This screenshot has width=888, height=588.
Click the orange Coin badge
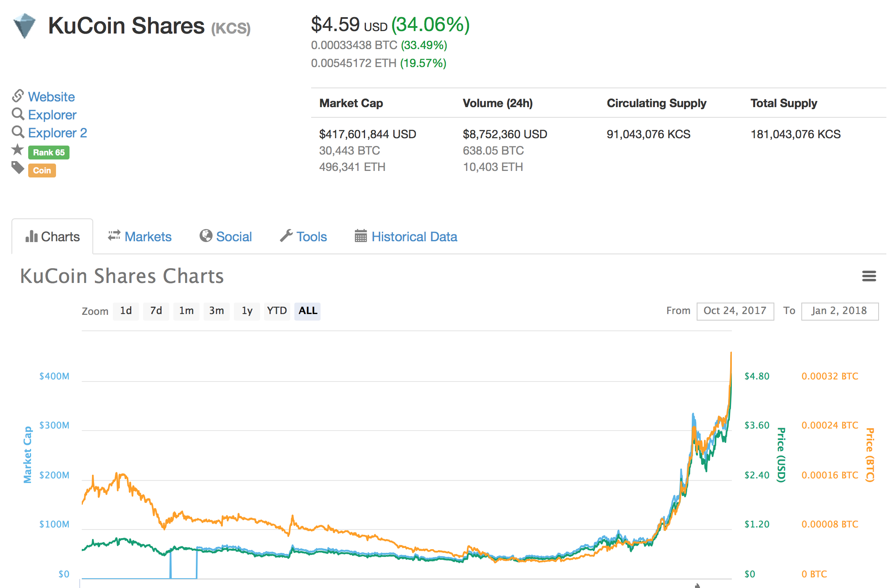[42, 171]
